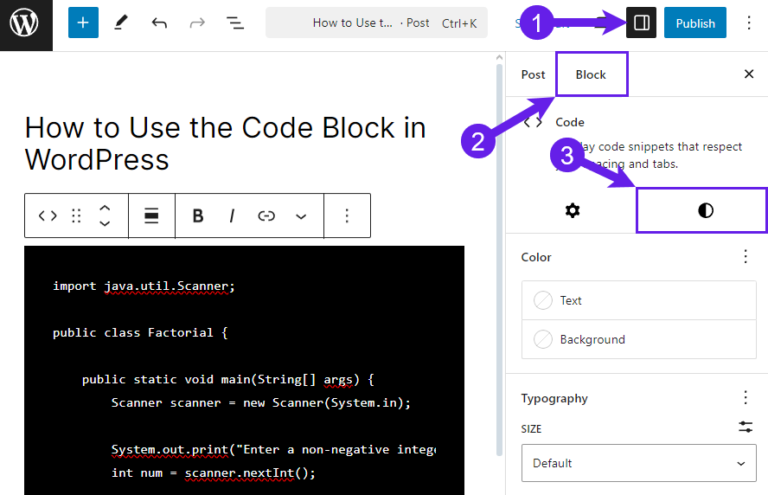
Task: Click the Redo arrow
Action: click(x=196, y=23)
